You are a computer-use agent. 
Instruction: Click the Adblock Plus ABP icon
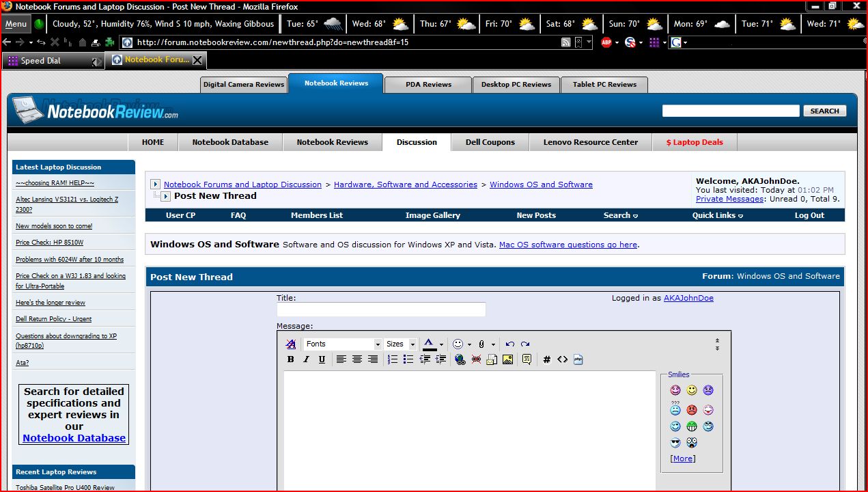[606, 42]
